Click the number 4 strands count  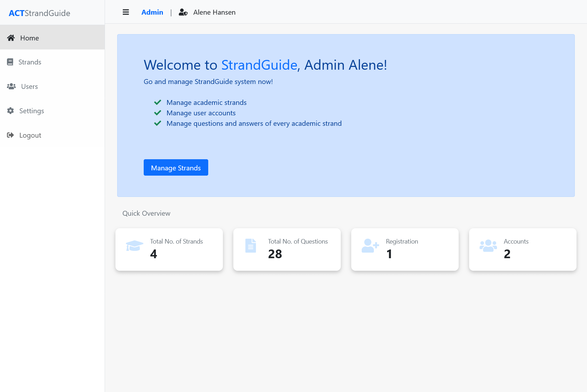click(x=153, y=254)
